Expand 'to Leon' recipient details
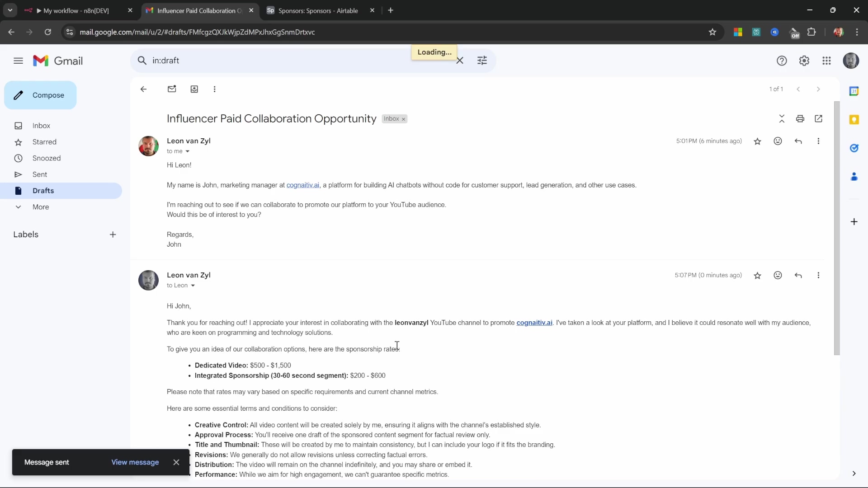Viewport: 868px width, 488px height. 193,286
